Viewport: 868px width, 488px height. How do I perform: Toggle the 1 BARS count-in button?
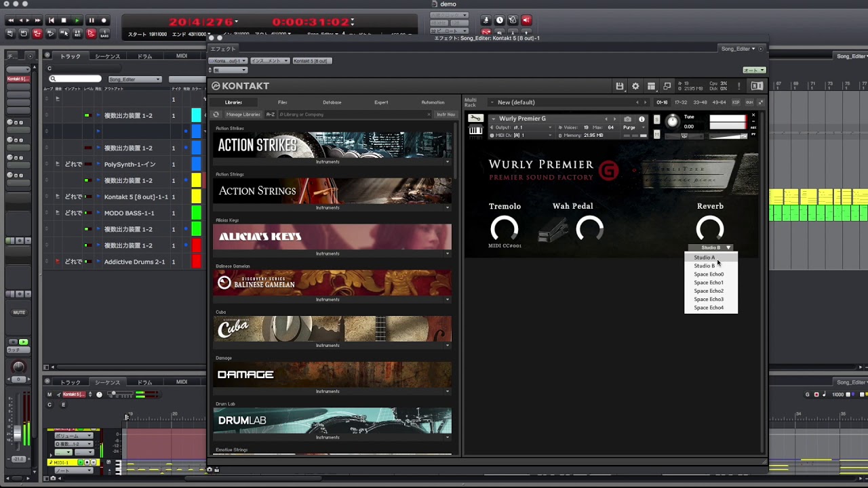(x=104, y=33)
